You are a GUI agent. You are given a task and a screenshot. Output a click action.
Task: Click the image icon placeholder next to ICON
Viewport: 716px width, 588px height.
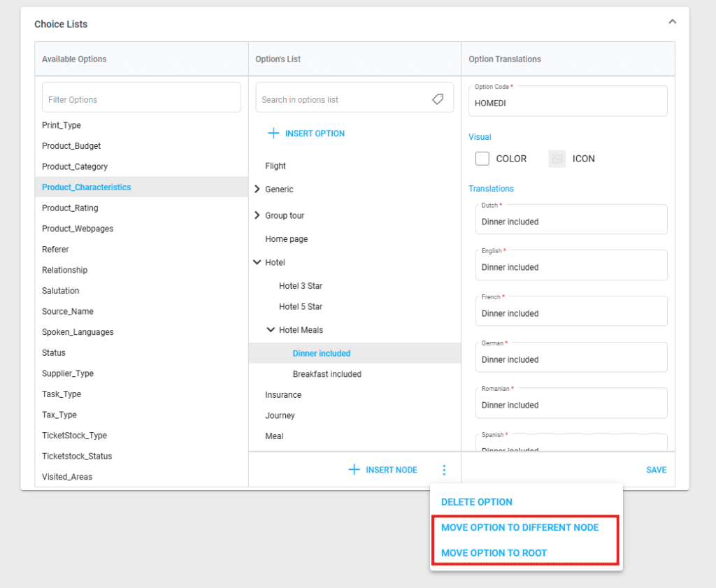[x=557, y=159]
